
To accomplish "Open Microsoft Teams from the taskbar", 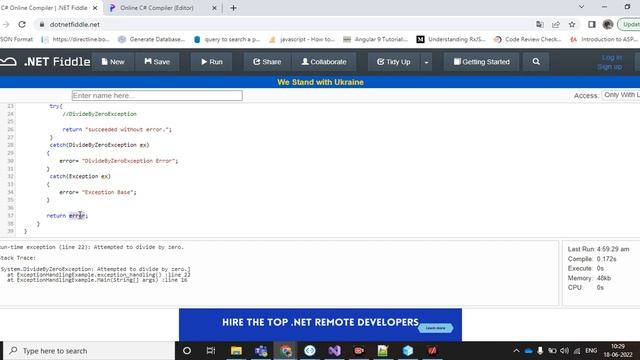I will 261,351.
